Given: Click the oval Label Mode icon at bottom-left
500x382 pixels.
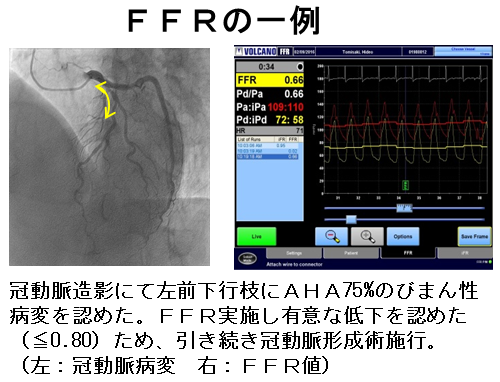Looking at the screenshot, I should pyautogui.click(x=248, y=258).
